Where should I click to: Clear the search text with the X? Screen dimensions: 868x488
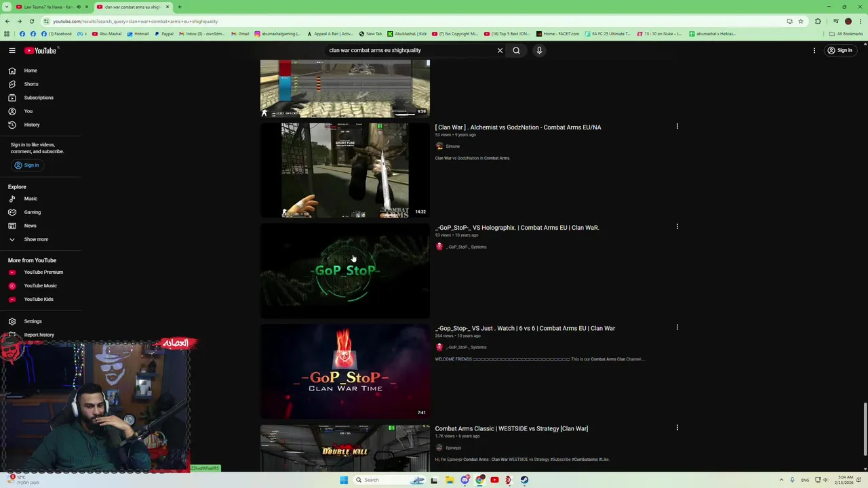pyautogui.click(x=500, y=50)
